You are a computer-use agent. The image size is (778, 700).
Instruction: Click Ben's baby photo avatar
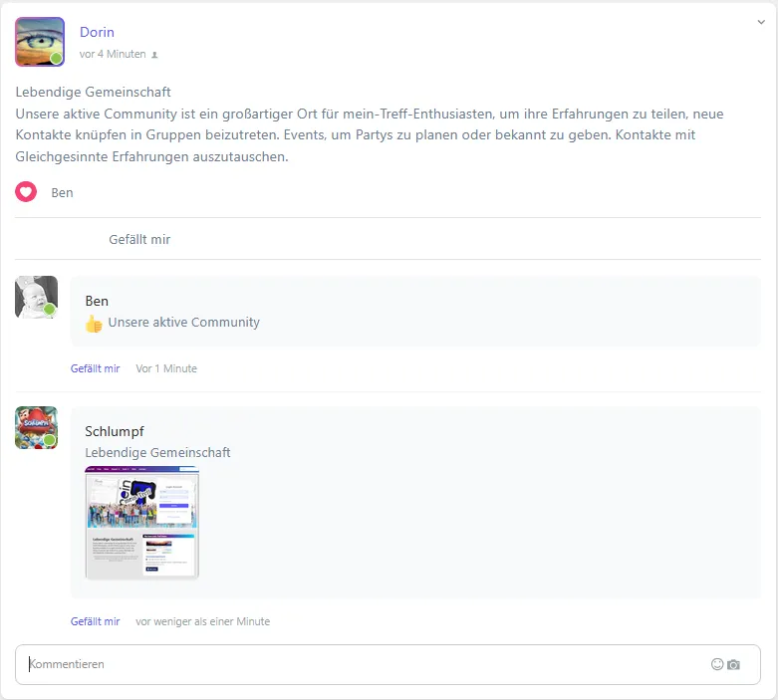[x=36, y=298]
